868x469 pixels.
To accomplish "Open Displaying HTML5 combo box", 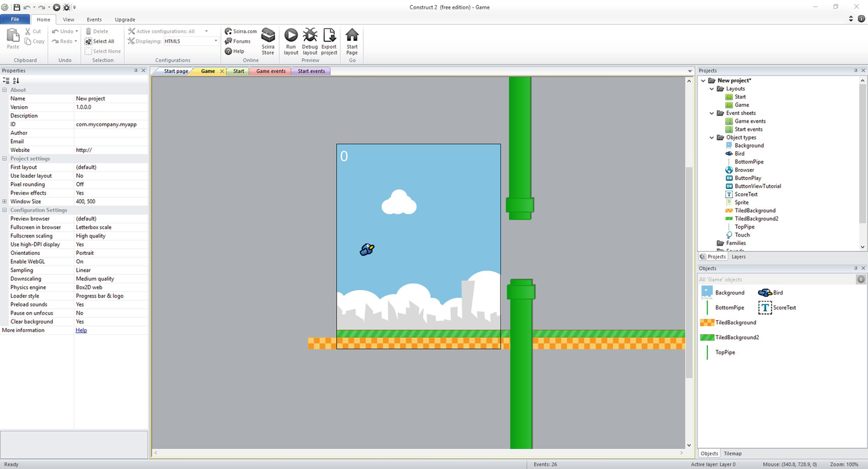I will [191, 41].
